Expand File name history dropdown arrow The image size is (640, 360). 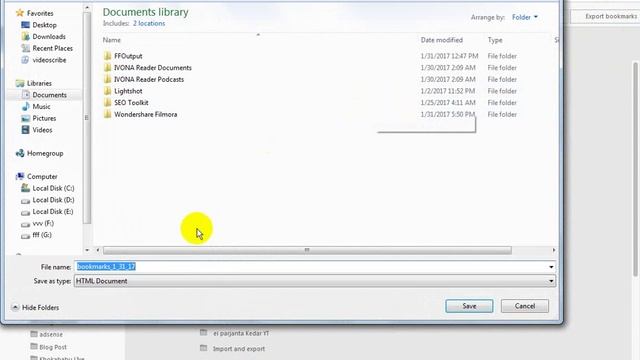pos(551,267)
